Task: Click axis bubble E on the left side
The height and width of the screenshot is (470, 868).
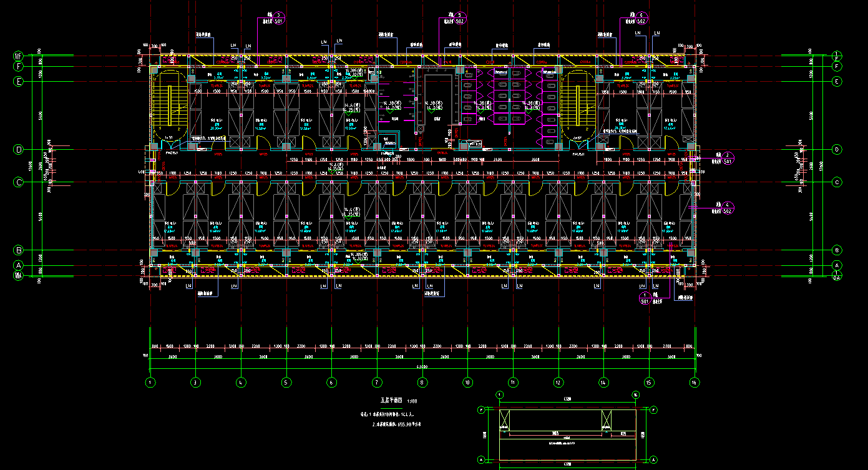Action: (x=19, y=81)
